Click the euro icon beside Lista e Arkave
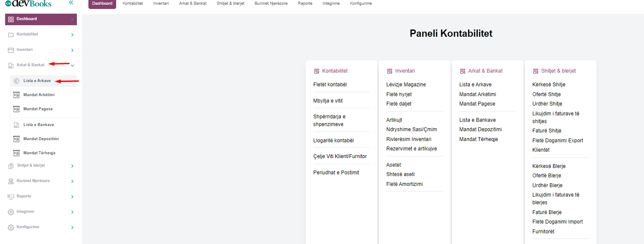644x244 pixels. point(17,81)
